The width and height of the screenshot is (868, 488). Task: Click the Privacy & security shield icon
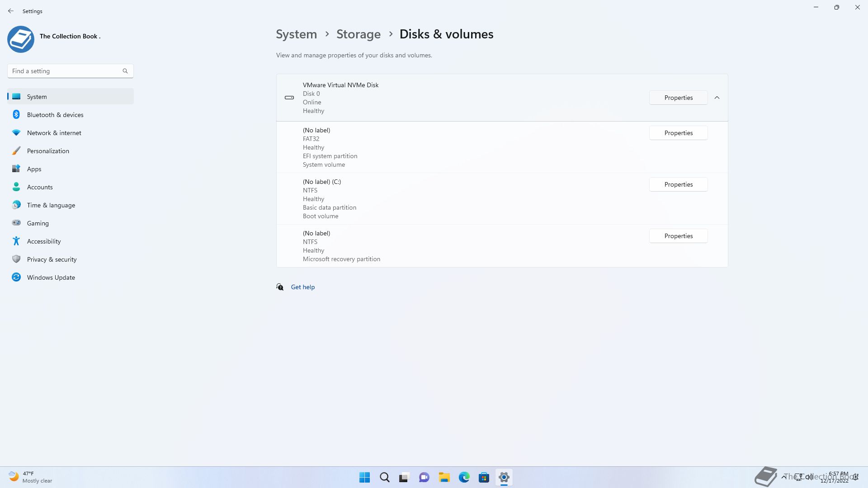(16, 259)
